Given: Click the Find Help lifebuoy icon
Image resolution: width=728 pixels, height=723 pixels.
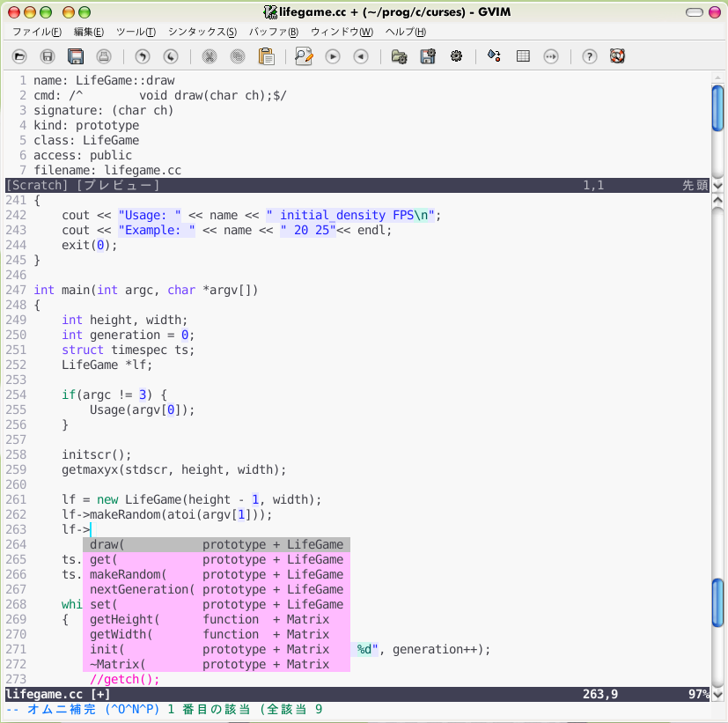Looking at the screenshot, I should (x=617, y=56).
